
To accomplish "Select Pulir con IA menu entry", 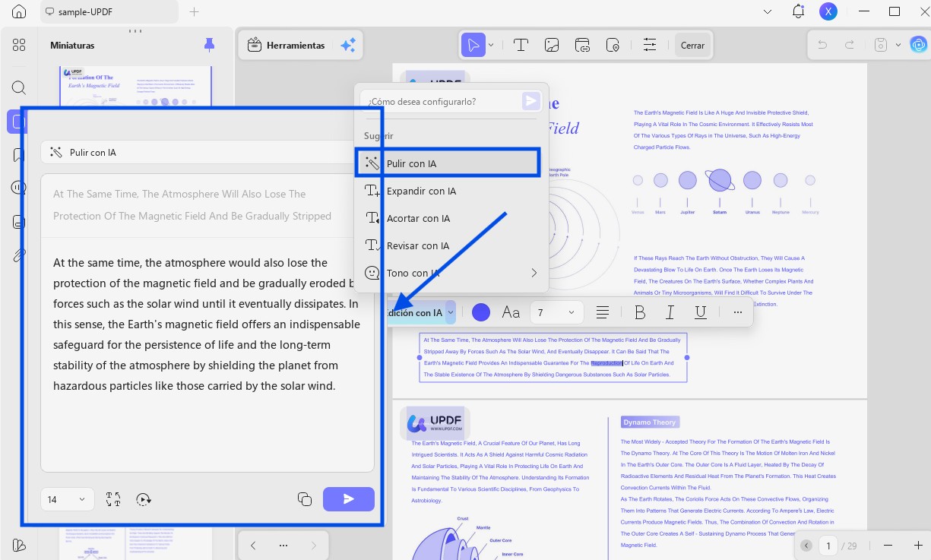I will point(448,163).
